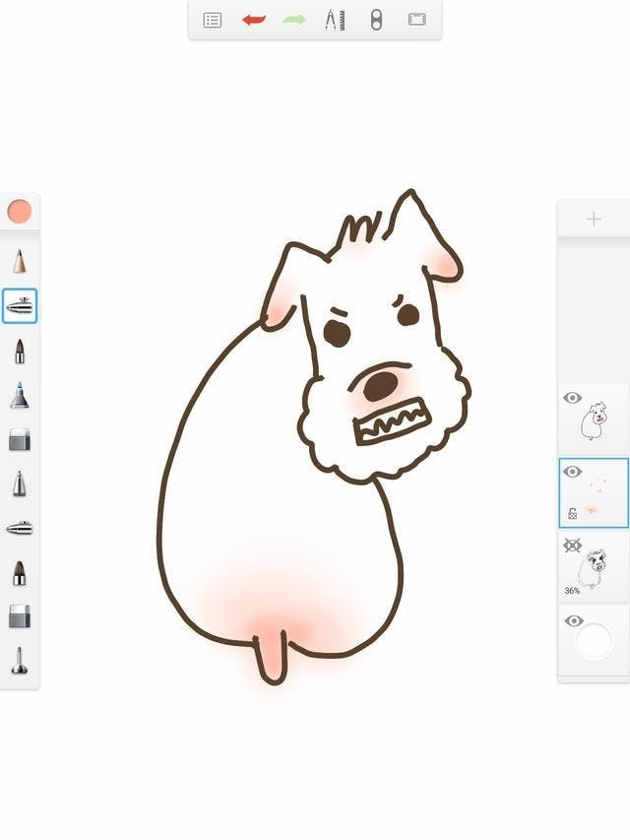
Task: Select the silver ballpoint pen brush
Action: tap(20, 484)
